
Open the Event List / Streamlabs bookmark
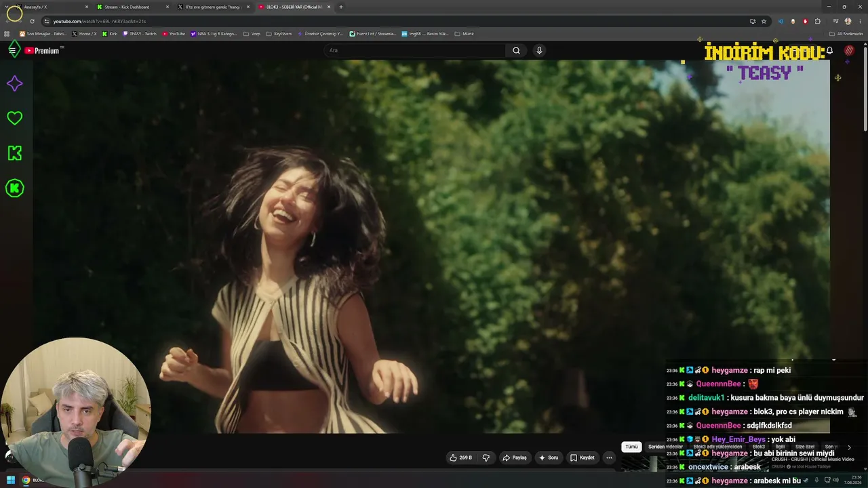coord(372,33)
